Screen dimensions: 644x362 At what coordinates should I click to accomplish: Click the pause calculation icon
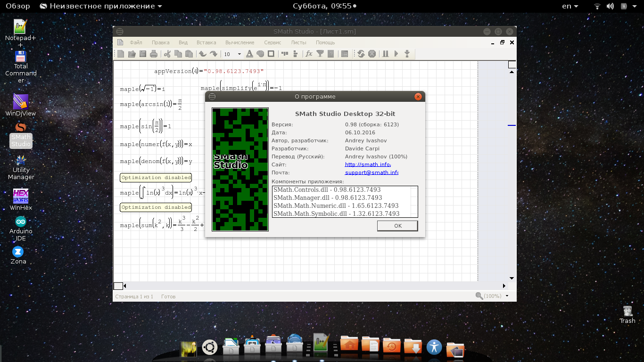(385, 54)
